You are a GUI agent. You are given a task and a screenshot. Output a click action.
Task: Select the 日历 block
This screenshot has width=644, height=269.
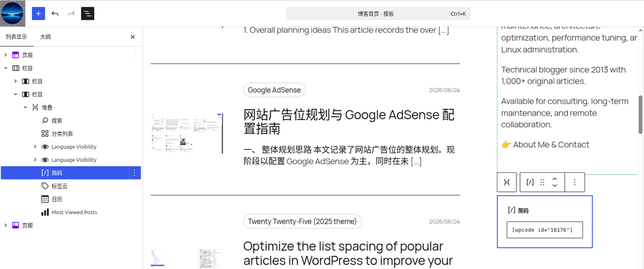57,199
